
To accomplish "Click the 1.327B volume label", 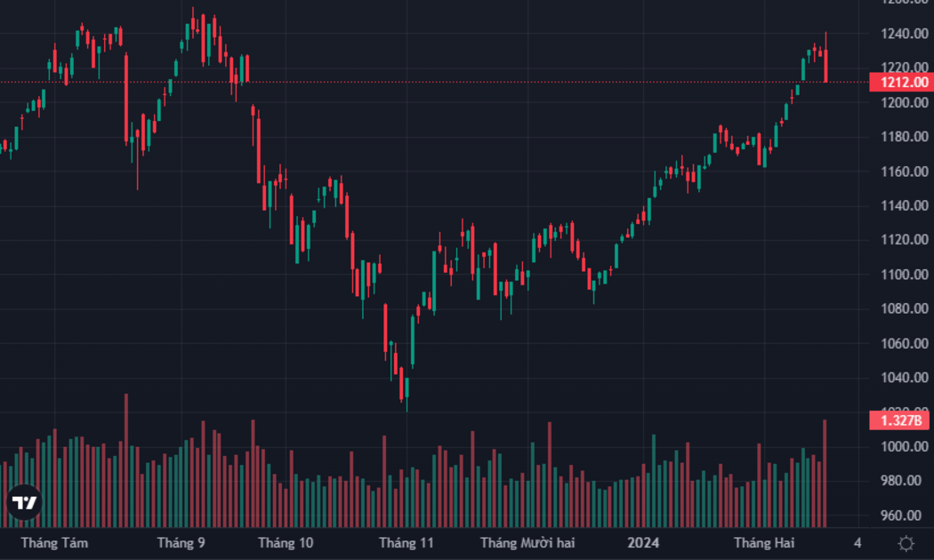I will 901,420.
